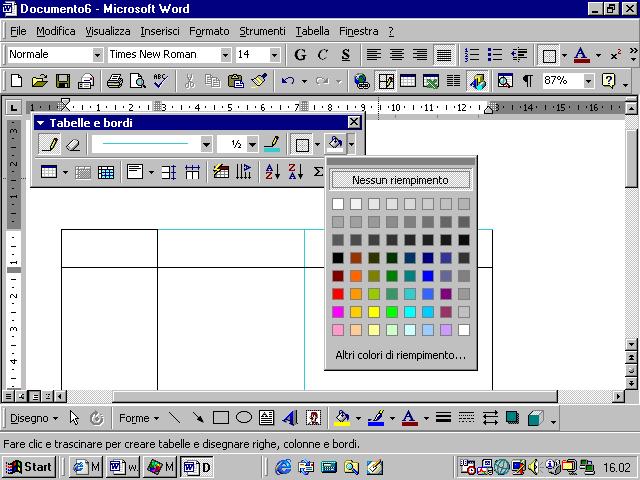Click the Border Color pen icon

(x=272, y=144)
